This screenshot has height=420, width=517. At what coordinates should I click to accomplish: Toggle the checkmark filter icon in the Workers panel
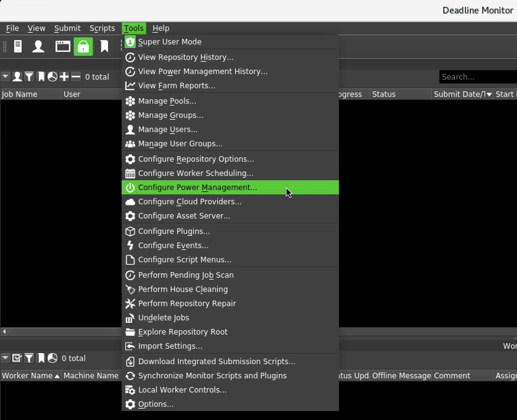tap(17, 358)
